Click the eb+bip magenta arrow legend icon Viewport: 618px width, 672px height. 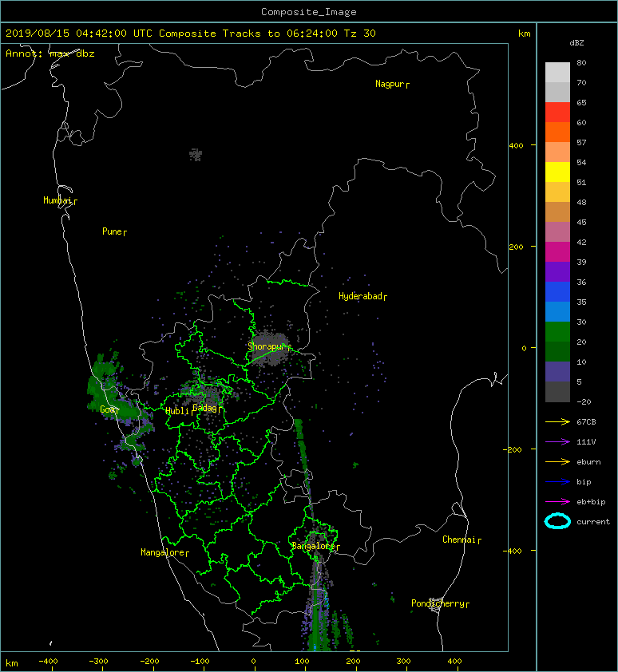click(x=557, y=502)
